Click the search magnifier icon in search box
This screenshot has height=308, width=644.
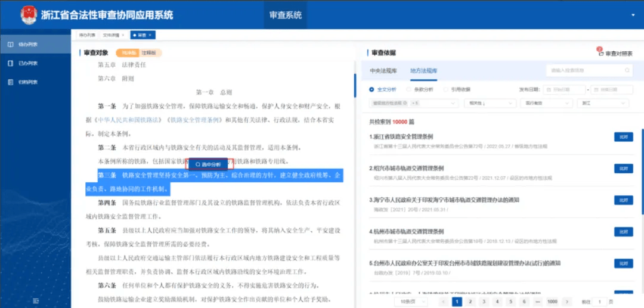(627, 70)
